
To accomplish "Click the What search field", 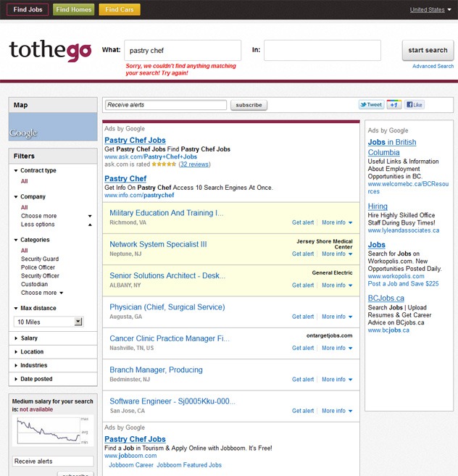I will pos(183,51).
